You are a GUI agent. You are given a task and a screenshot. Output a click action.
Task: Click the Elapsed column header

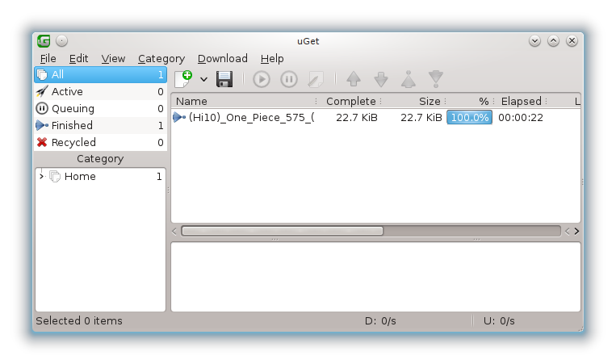(x=521, y=101)
